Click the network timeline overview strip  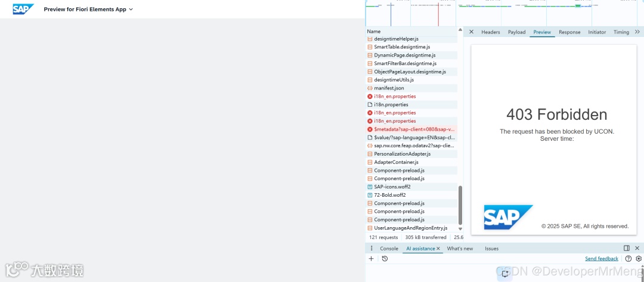click(x=504, y=13)
